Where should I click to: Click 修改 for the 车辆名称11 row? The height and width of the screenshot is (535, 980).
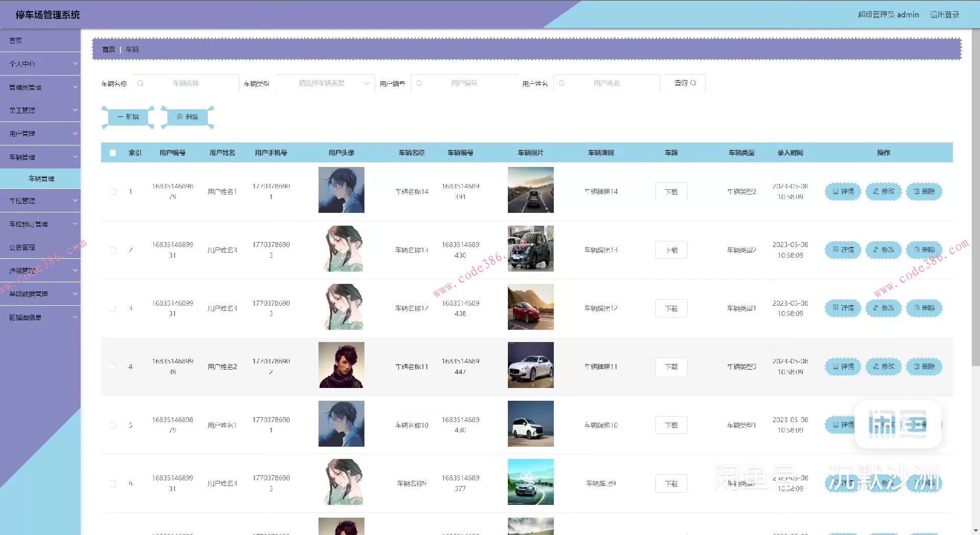pyautogui.click(x=884, y=367)
